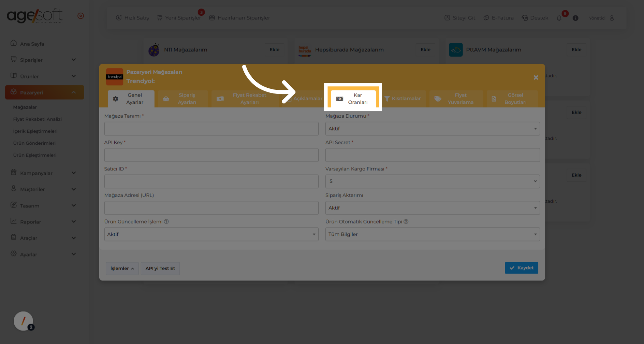Viewport: 644px width, 344px height.
Task: Click Ekle for PttAVM Mağazalarım
Action: pyautogui.click(x=576, y=50)
